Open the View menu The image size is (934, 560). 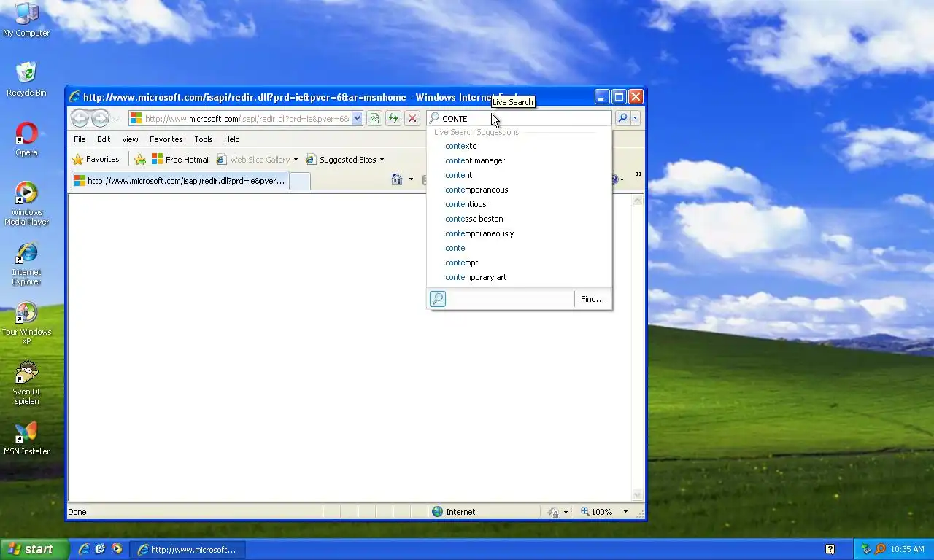[x=130, y=139]
